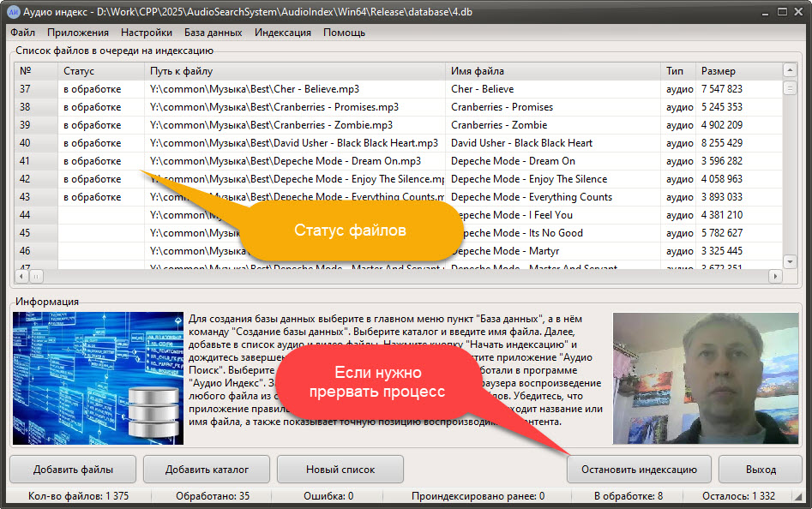Click the Выход button
Image resolution: width=812 pixels, height=509 pixels.
click(x=761, y=470)
